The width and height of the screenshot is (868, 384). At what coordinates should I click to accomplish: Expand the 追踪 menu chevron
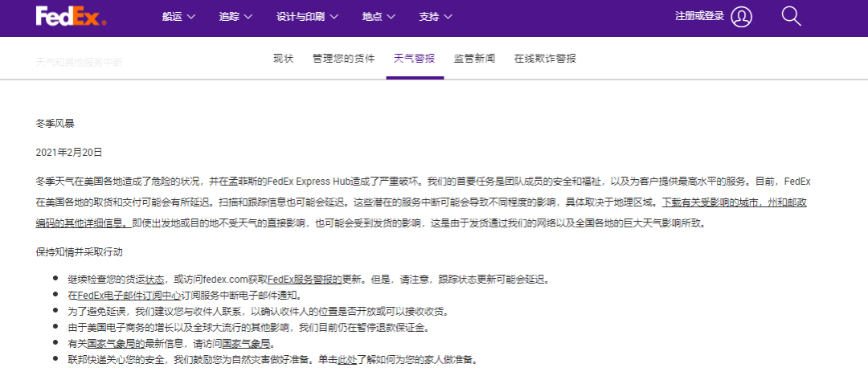tap(248, 17)
